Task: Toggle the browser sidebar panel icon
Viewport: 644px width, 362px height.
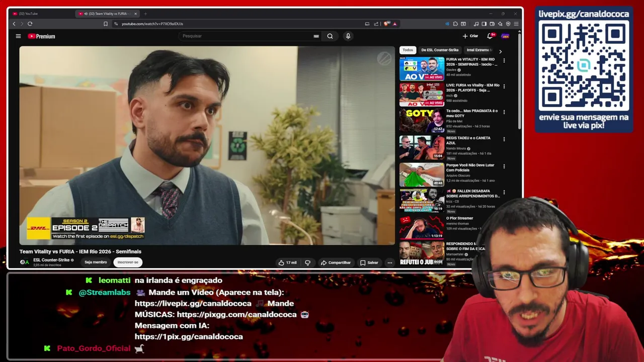Action: (x=484, y=24)
